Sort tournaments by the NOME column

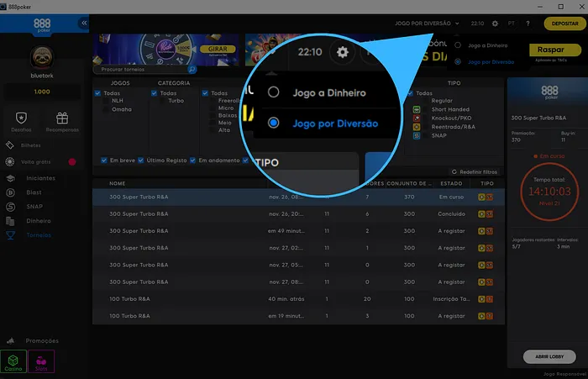pyautogui.click(x=118, y=183)
